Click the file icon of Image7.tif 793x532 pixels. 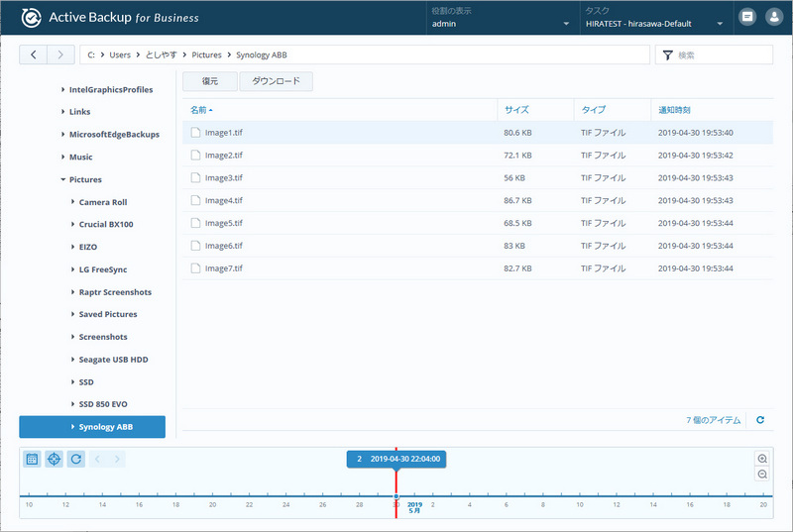(195, 268)
